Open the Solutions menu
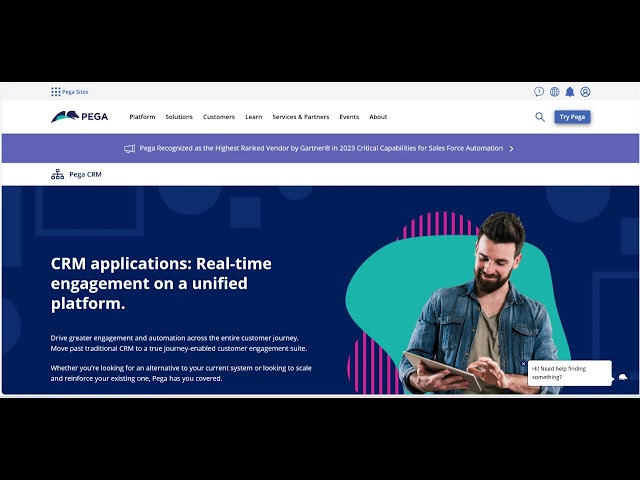The width and height of the screenshot is (640, 480). tap(179, 117)
